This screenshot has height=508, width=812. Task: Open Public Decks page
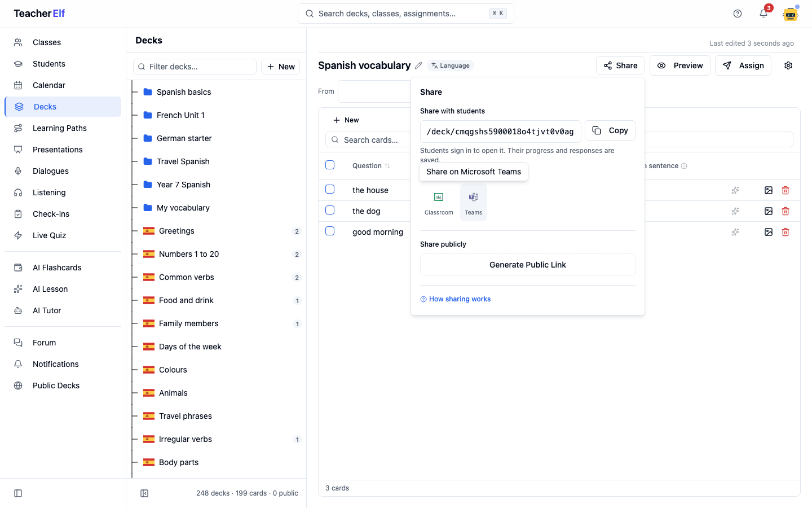pos(63,386)
